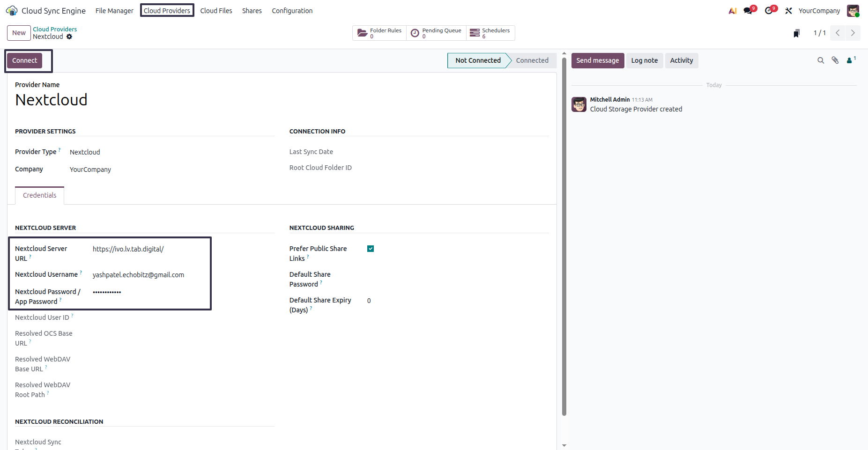
Task: Search messages with the chatter magnifier icon
Action: point(821,60)
